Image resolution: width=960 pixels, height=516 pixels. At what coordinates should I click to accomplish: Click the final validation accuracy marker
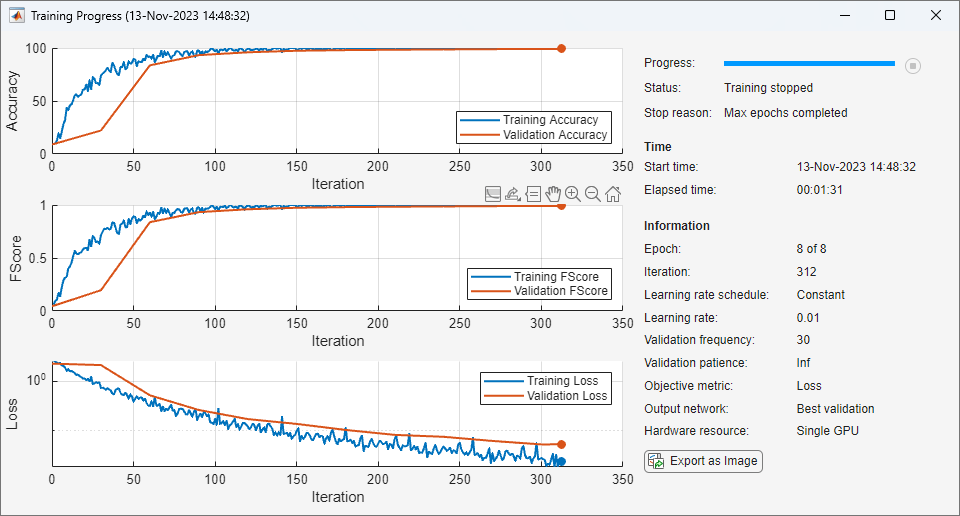point(561,48)
